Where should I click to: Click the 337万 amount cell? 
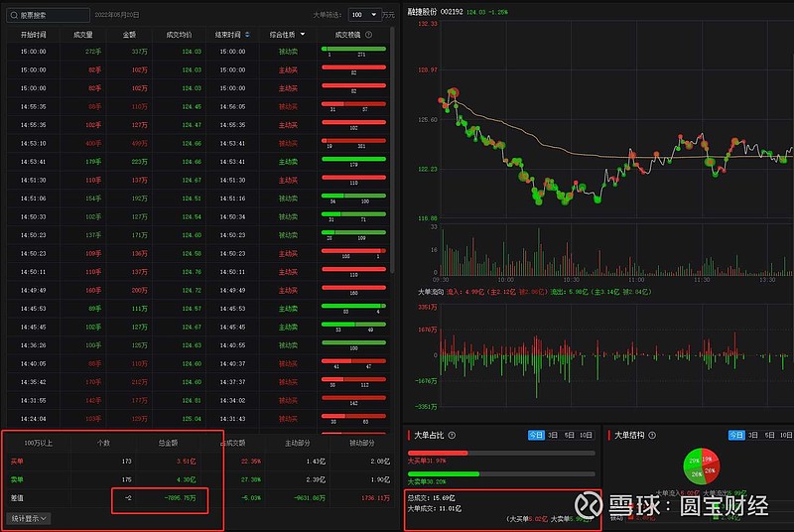(x=139, y=52)
